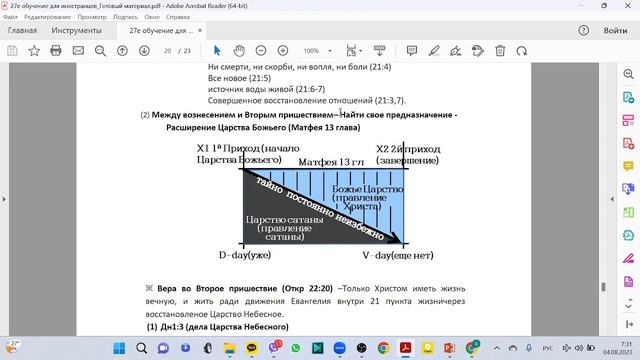
Task: Close the 27е обучение document tab
Action: click(x=200, y=30)
